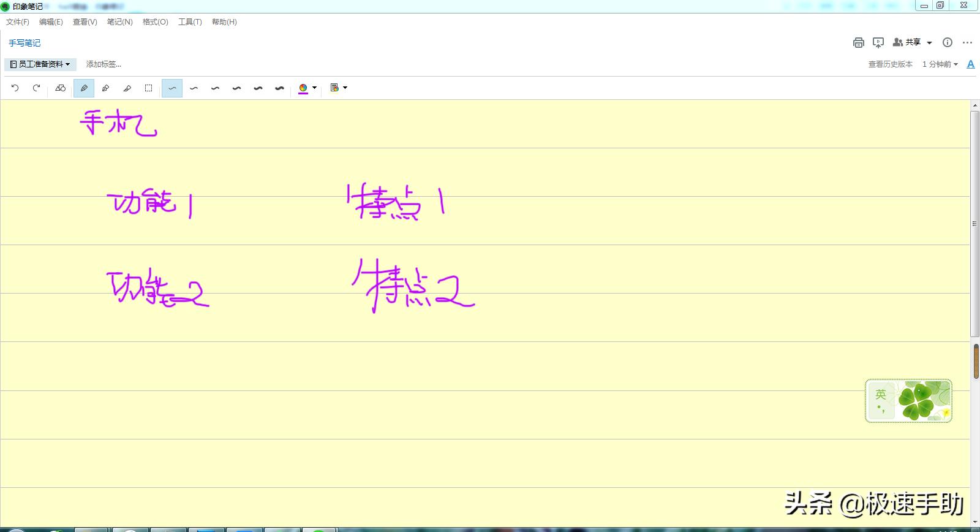Open the 查看(V) menu
This screenshot has width=980, height=532.
click(85, 22)
